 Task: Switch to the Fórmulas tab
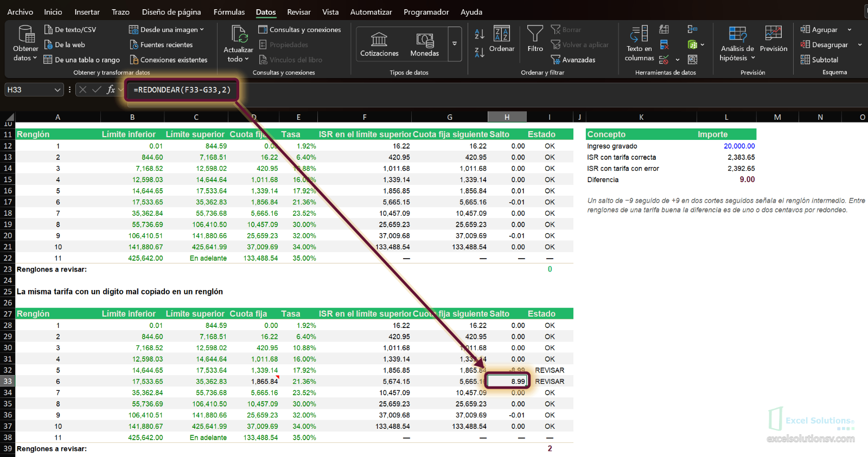(229, 12)
